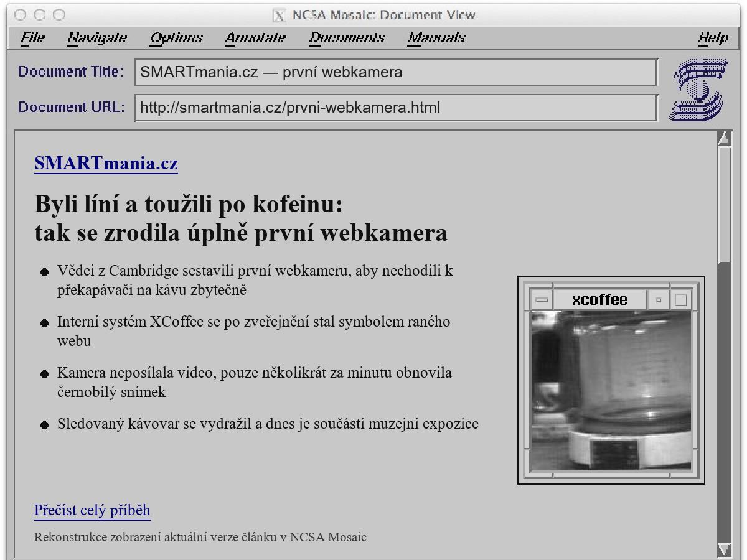This screenshot has height=560, width=747.
Task: Click bullet 'Interní systém XCoffee' text
Action: point(254,331)
